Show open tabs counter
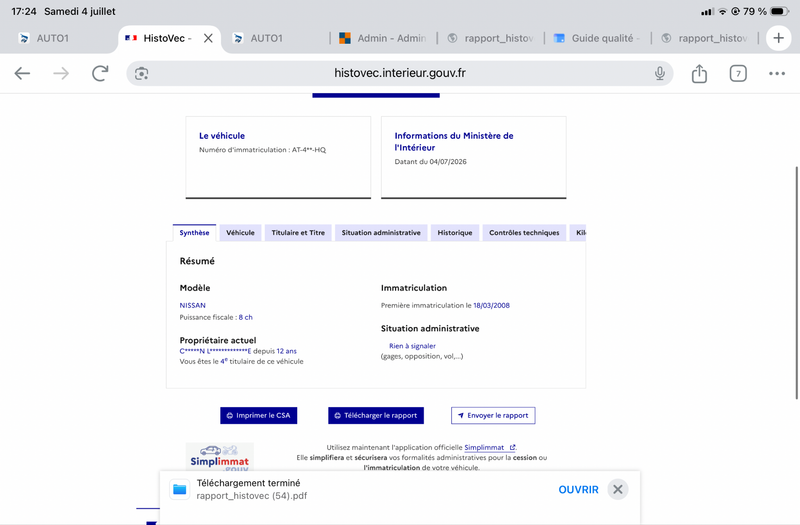Image resolution: width=800 pixels, height=525 pixels. 738,73
